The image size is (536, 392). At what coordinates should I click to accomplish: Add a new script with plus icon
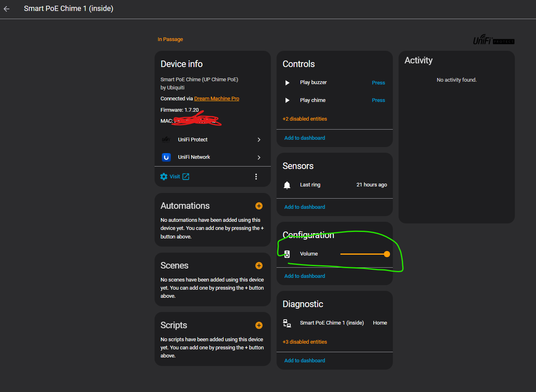[259, 325]
